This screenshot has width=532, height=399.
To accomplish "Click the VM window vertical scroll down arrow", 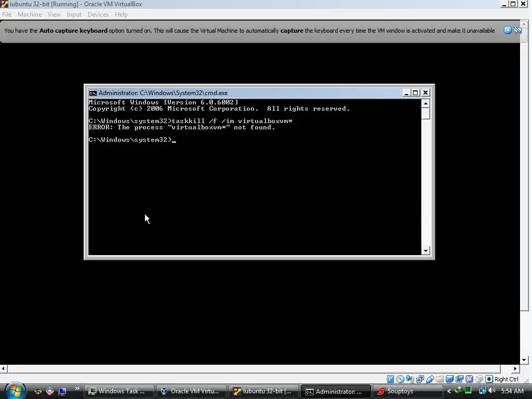I will tap(524, 360).
